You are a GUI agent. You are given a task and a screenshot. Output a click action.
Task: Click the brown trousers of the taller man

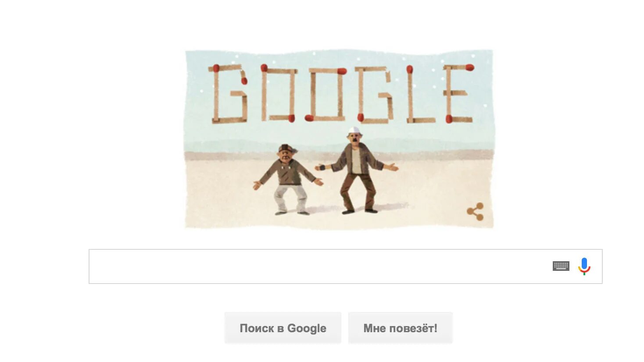pos(358,193)
